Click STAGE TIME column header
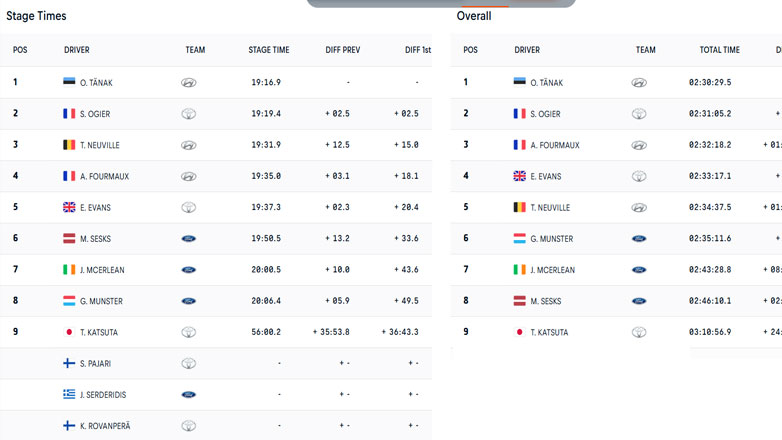Screen dimensions: 782x440 [269, 50]
